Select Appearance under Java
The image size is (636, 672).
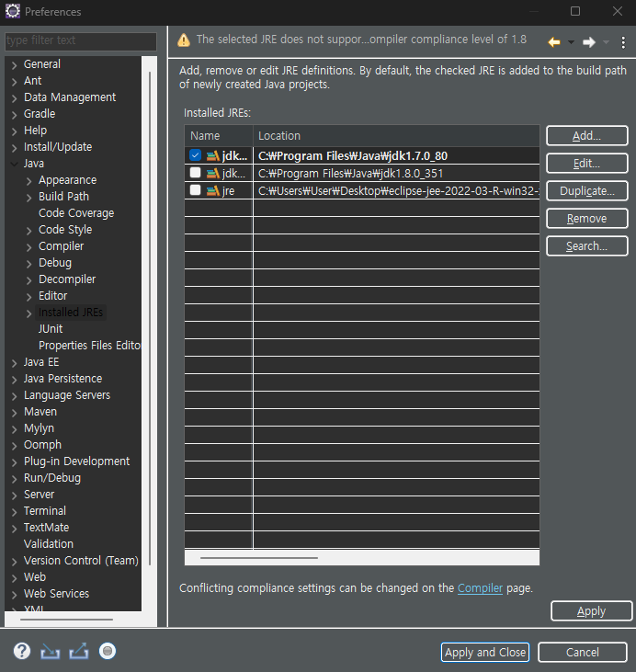(x=68, y=180)
